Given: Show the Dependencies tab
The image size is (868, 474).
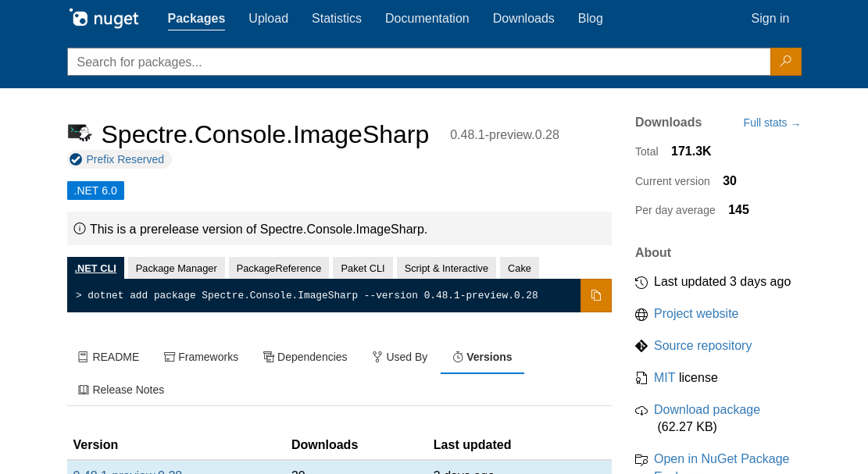Looking at the screenshot, I should [x=305, y=357].
